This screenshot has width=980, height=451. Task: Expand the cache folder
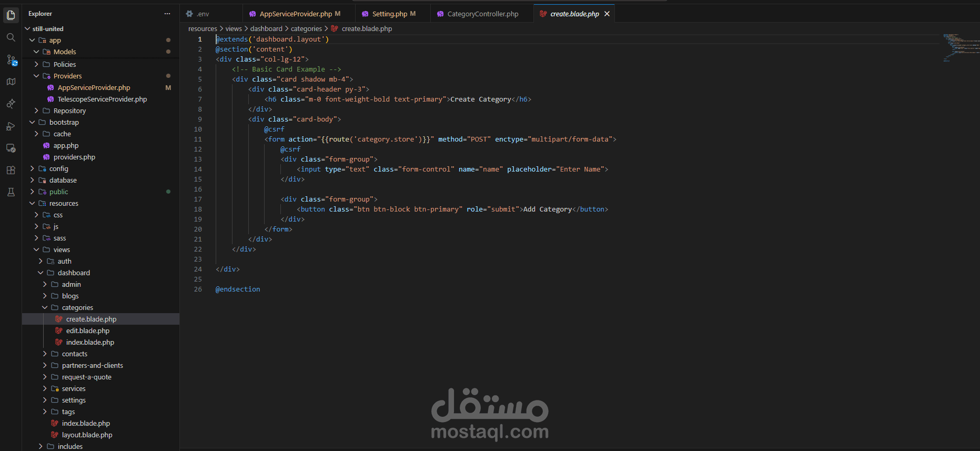coord(36,134)
